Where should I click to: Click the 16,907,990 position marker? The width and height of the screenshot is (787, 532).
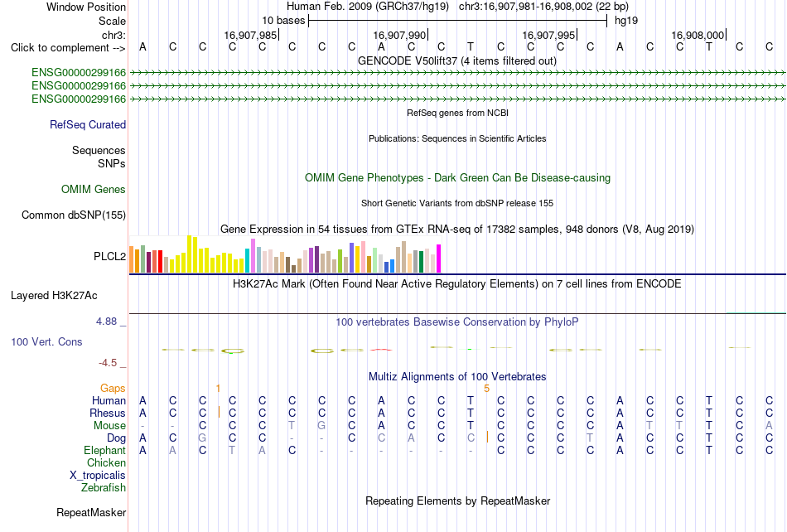399,35
